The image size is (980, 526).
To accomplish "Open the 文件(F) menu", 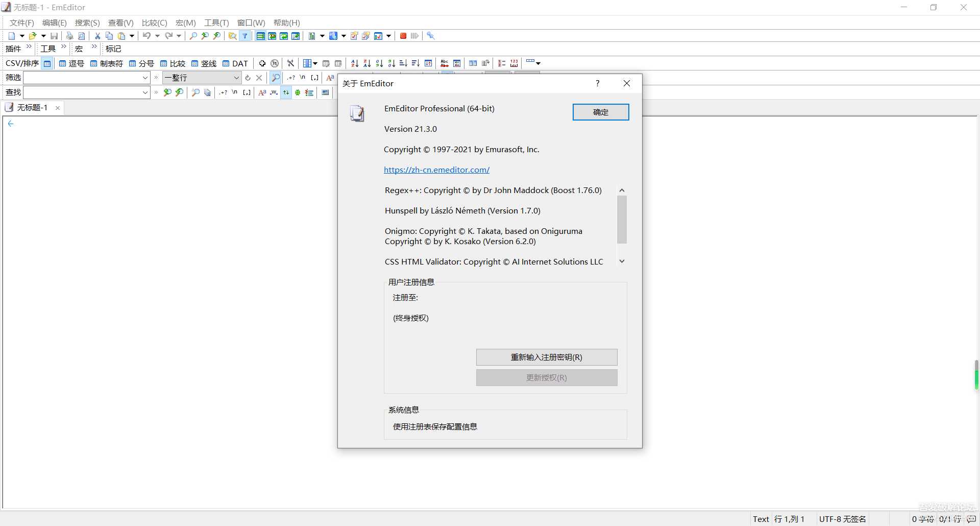I will coord(22,23).
